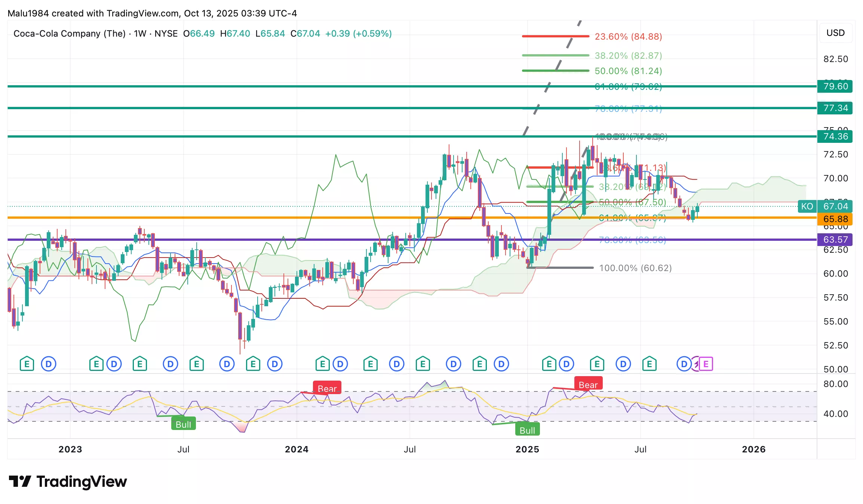Click the leftmost blue dividend D marker
Screen dimensions: 863x504
click(x=49, y=364)
